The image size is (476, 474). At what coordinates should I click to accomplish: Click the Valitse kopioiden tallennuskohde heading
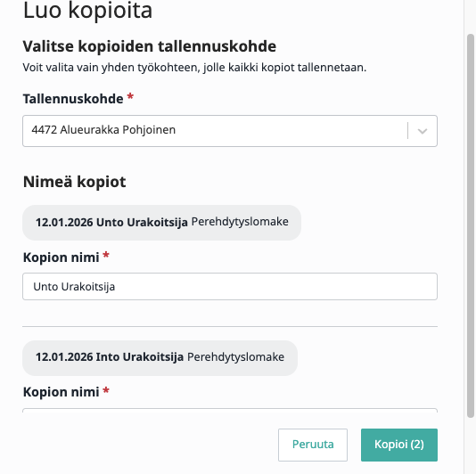[x=150, y=46]
